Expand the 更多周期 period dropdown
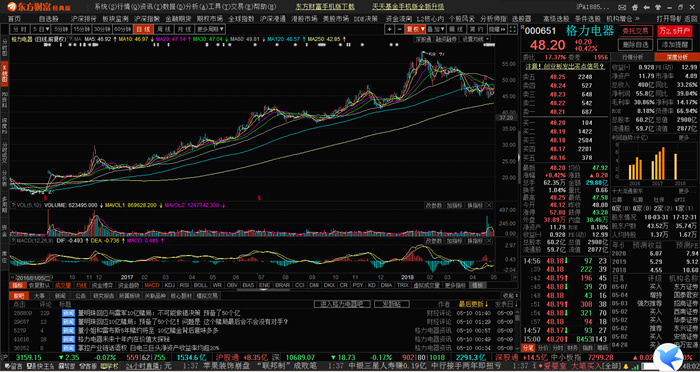Viewport: 700px width, 372px height. tap(211, 29)
